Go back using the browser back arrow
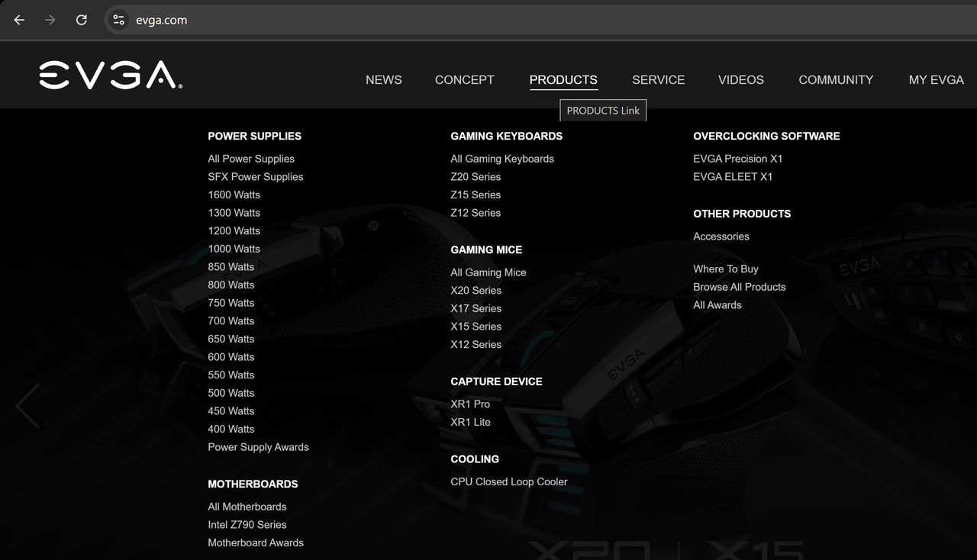The width and height of the screenshot is (977, 560). (19, 20)
